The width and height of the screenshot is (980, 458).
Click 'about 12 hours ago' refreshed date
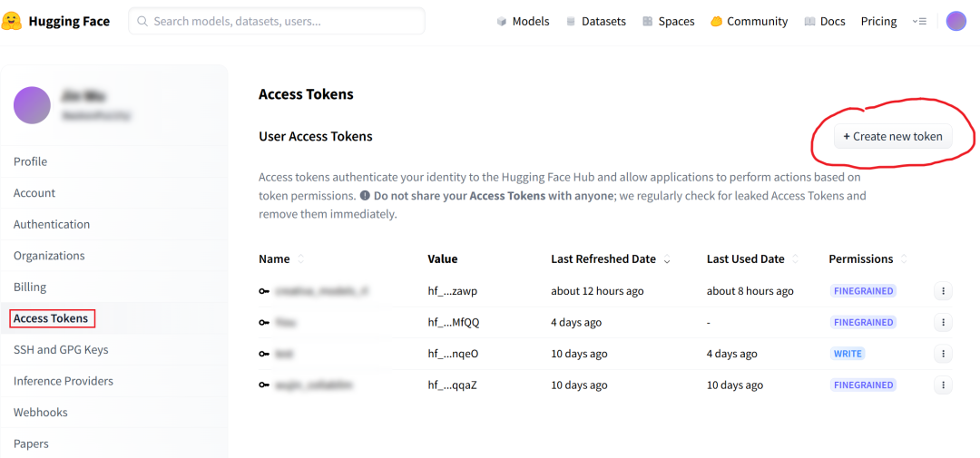point(597,291)
